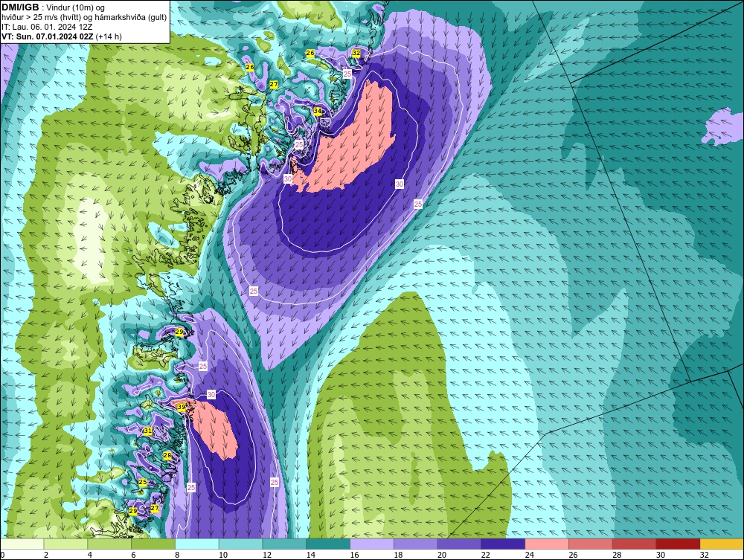
Task: Click the legend scale number 24
Action: click(530, 555)
